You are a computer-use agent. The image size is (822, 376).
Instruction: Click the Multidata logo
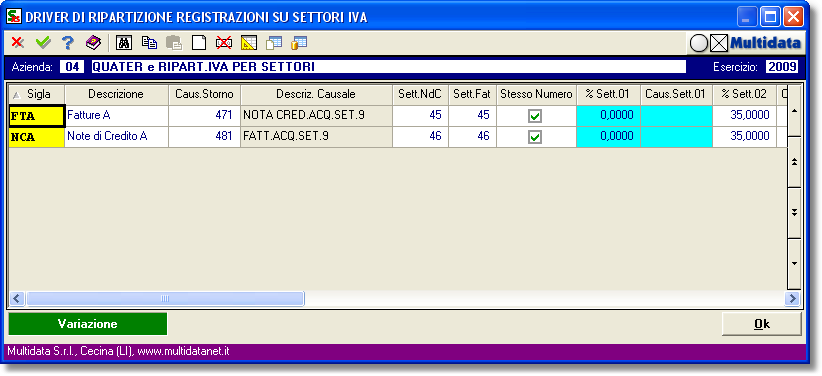(x=765, y=44)
